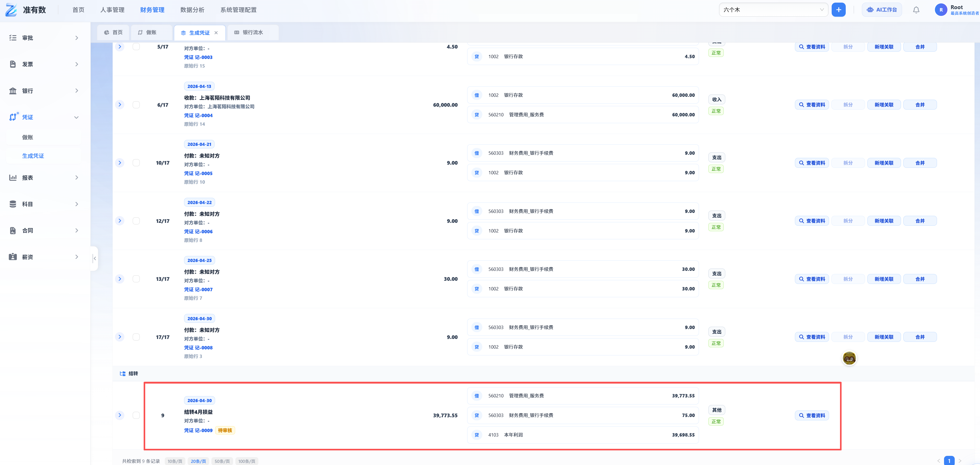
Task: Select 10条/页 page size
Action: click(x=175, y=461)
